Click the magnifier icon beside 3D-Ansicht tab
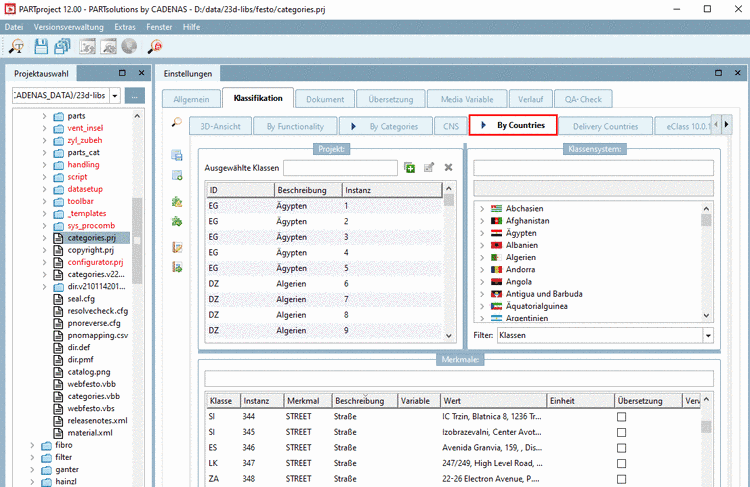The image size is (750, 487). (x=177, y=124)
